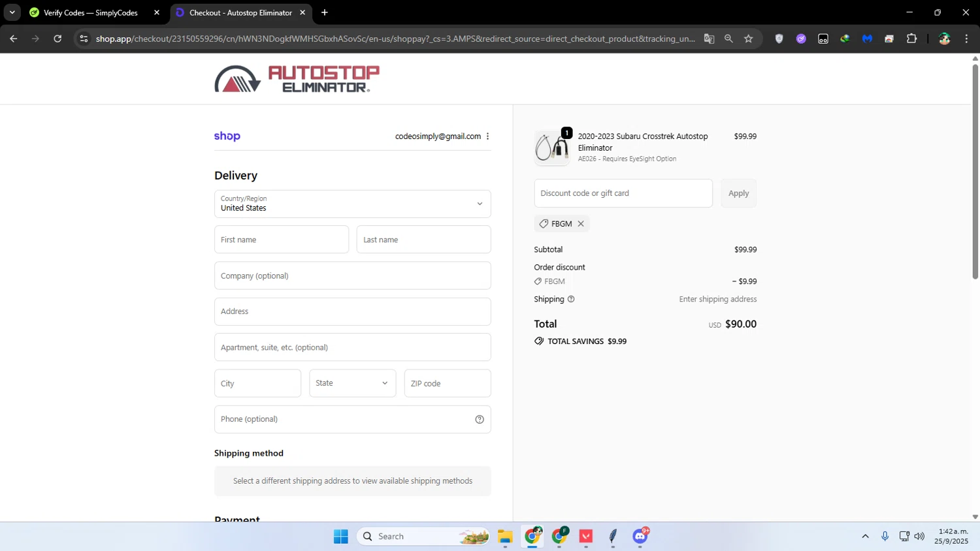Expand the Country/Region dropdown
Image resolution: width=980 pixels, height=551 pixels.
[x=353, y=204]
